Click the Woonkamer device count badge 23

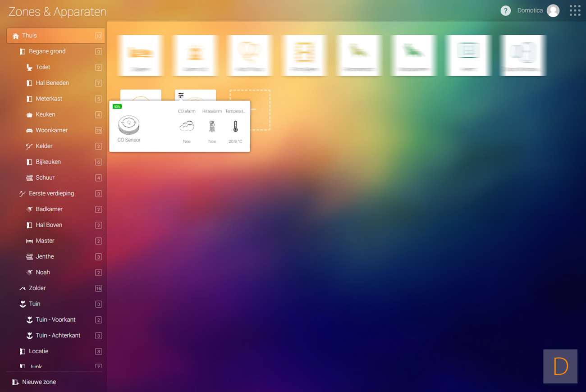tap(99, 131)
